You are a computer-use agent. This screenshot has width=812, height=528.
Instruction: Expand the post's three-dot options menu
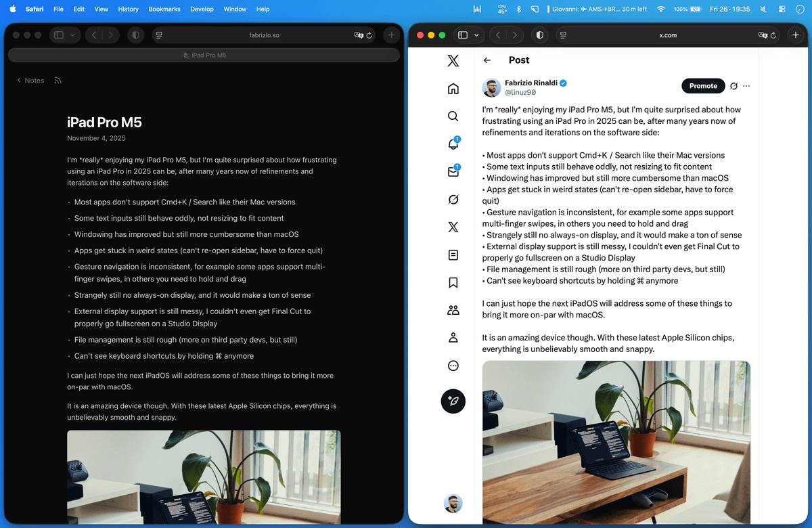pyautogui.click(x=747, y=86)
